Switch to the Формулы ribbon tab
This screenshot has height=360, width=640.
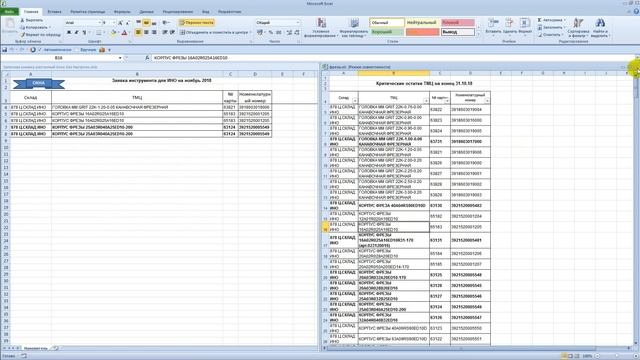click(x=122, y=12)
